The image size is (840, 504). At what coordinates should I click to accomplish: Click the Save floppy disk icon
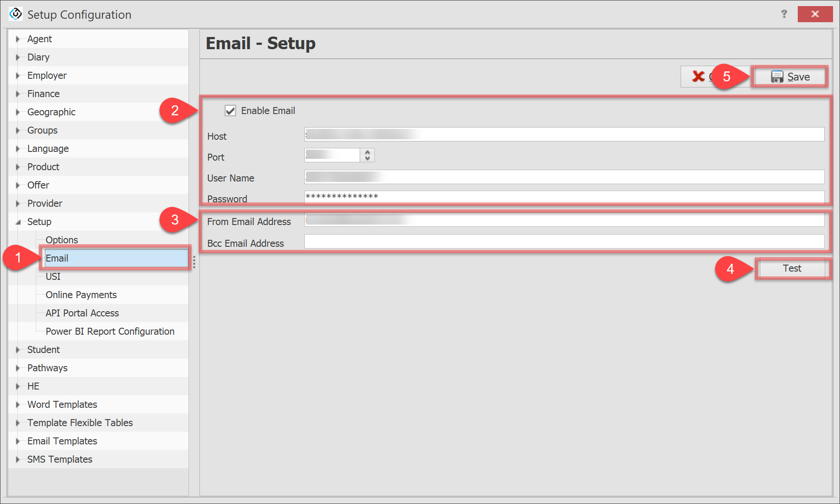point(777,77)
